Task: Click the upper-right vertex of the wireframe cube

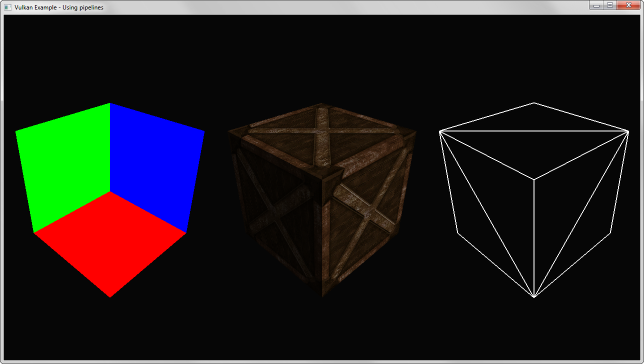Action: click(628, 131)
